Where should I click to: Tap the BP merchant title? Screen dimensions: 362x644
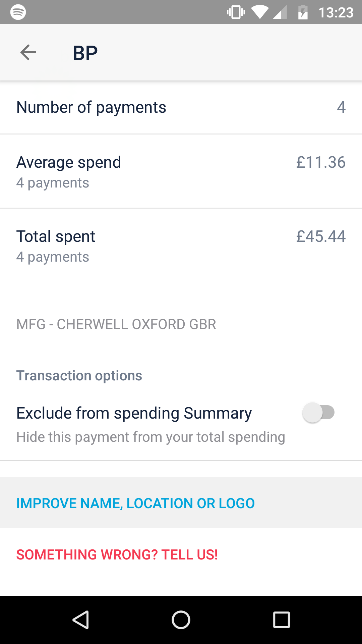85,53
